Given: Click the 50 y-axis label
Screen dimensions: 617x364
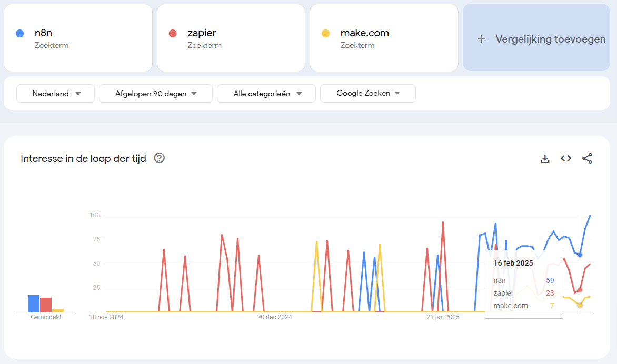Looking at the screenshot, I should 96,264.
